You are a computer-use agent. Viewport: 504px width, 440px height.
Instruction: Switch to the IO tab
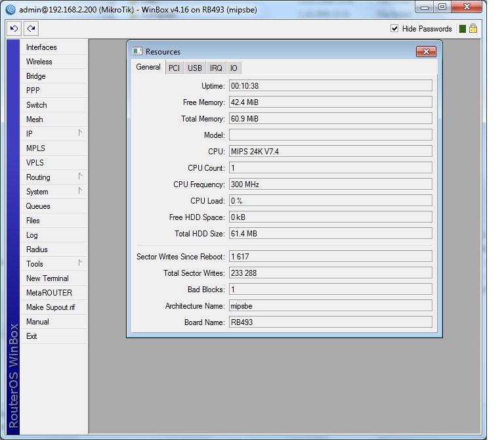pos(234,68)
